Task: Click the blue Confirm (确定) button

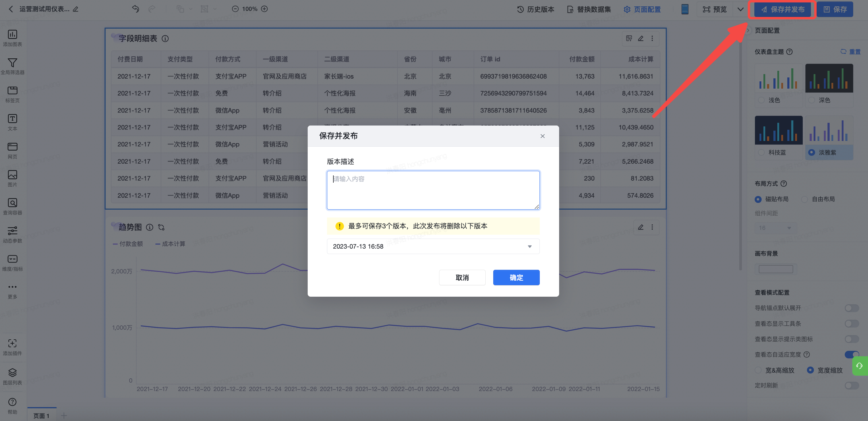Action: pyautogui.click(x=516, y=277)
